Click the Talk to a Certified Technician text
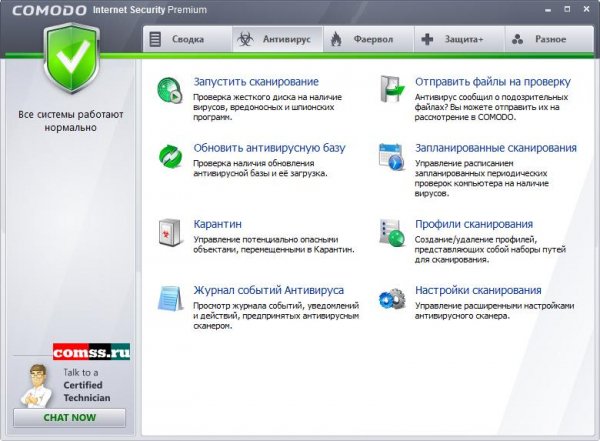This screenshot has height=441, width=600. 87,385
